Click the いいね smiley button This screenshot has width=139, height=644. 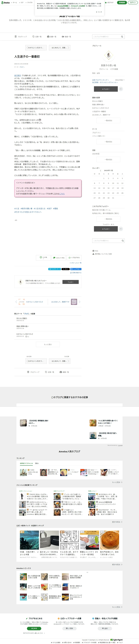click(43, 258)
